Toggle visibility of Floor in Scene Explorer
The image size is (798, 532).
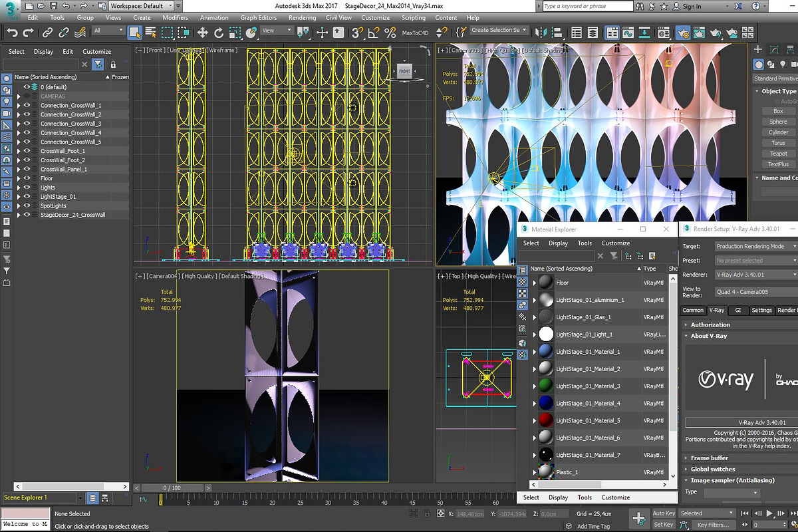(27, 178)
